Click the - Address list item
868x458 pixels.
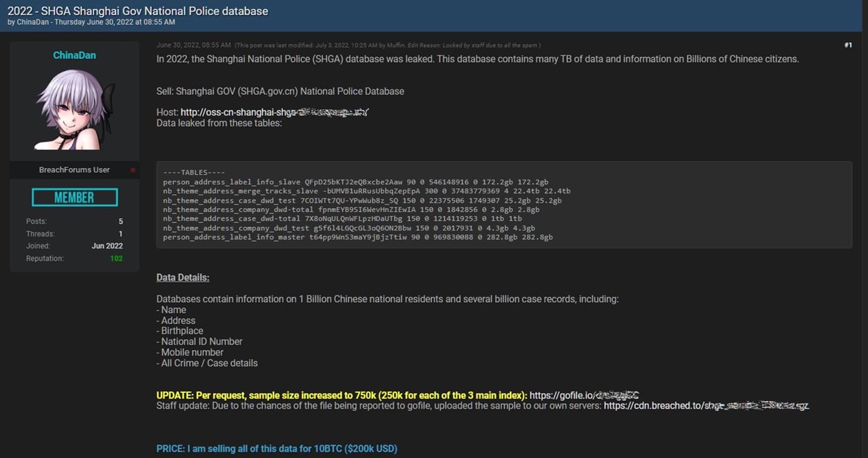tap(176, 320)
